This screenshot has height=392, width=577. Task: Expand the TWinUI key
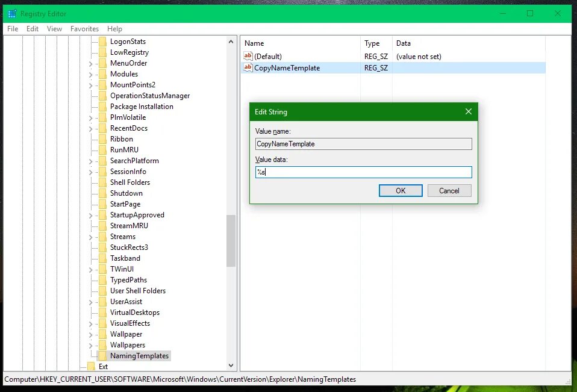click(90, 270)
